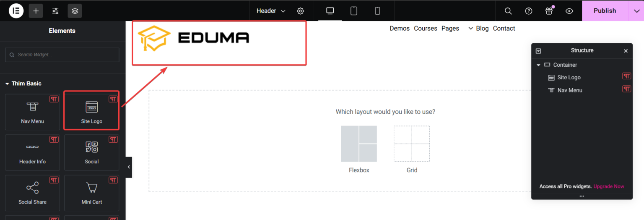This screenshot has height=220, width=644.
Task: Collapse the Elements panel side handle
Action: pyautogui.click(x=129, y=167)
